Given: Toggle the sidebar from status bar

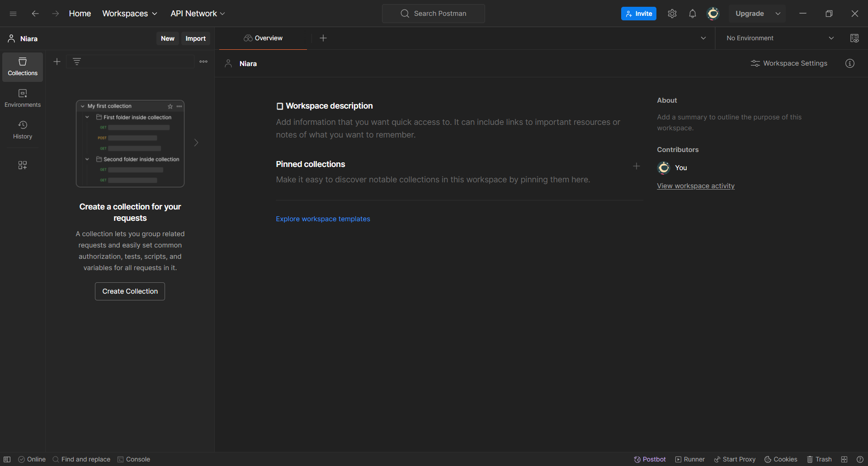Looking at the screenshot, I should (7, 459).
